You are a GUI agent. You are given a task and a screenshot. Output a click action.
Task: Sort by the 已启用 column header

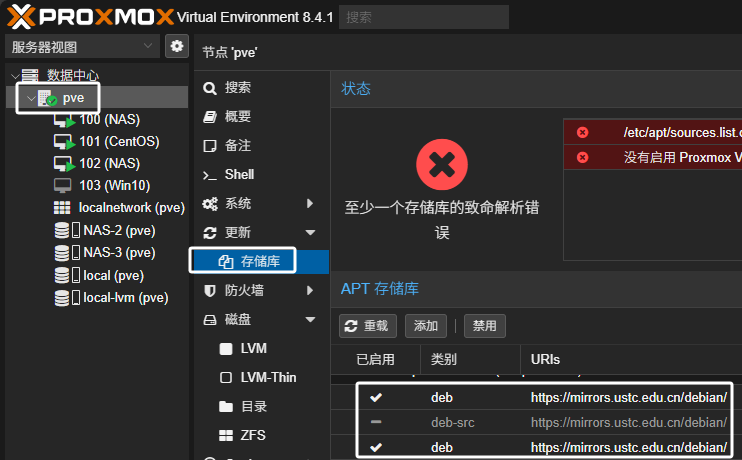coord(375,359)
